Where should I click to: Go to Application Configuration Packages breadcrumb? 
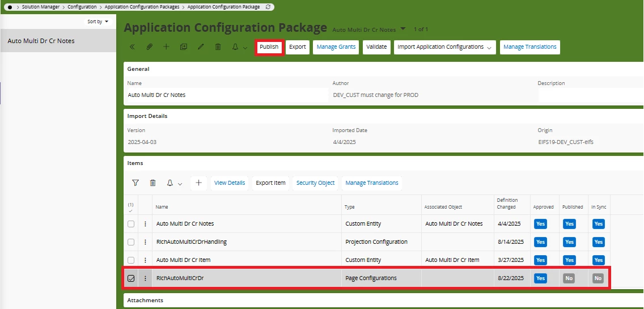pos(142,7)
